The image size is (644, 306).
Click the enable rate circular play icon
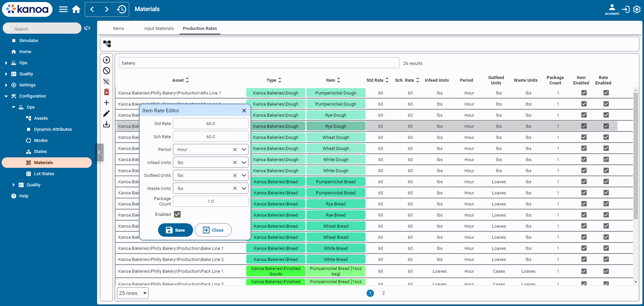click(106, 60)
